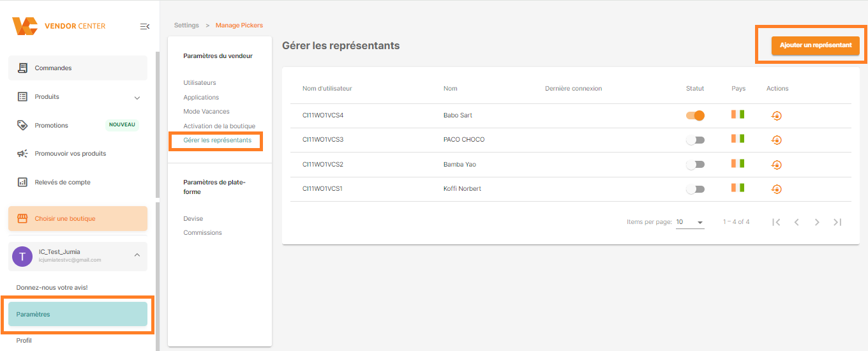868x351 pixels.
Task: Click the Côte d'Ivoire flag for CI11WO1VCS3
Action: coord(738,138)
